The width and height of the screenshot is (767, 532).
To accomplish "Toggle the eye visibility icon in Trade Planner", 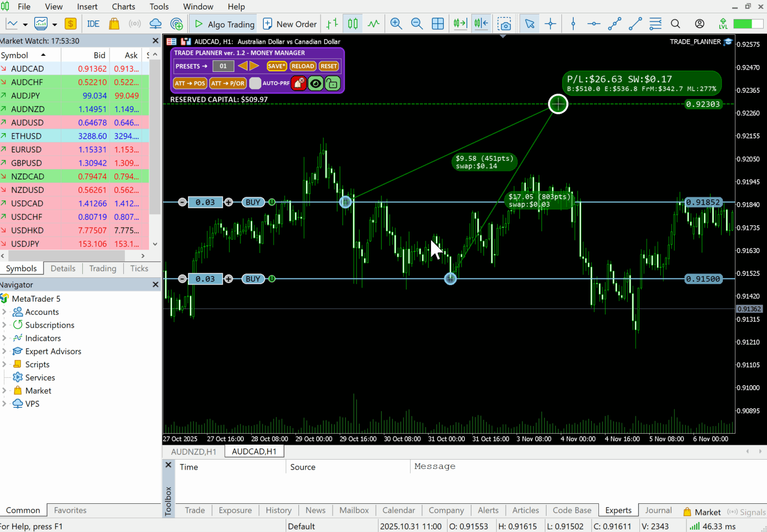I will tap(316, 83).
